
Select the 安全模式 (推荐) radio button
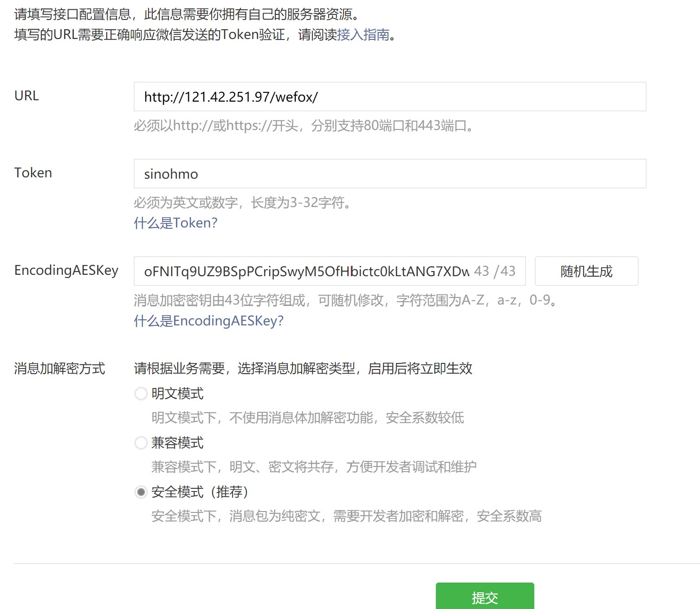(x=141, y=492)
